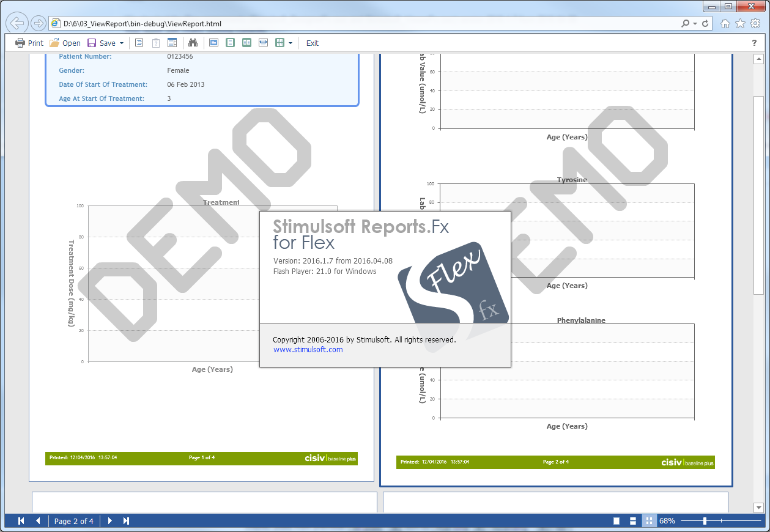Click the page 1 report thumbnail
The image size is (770, 532).
tap(201, 267)
